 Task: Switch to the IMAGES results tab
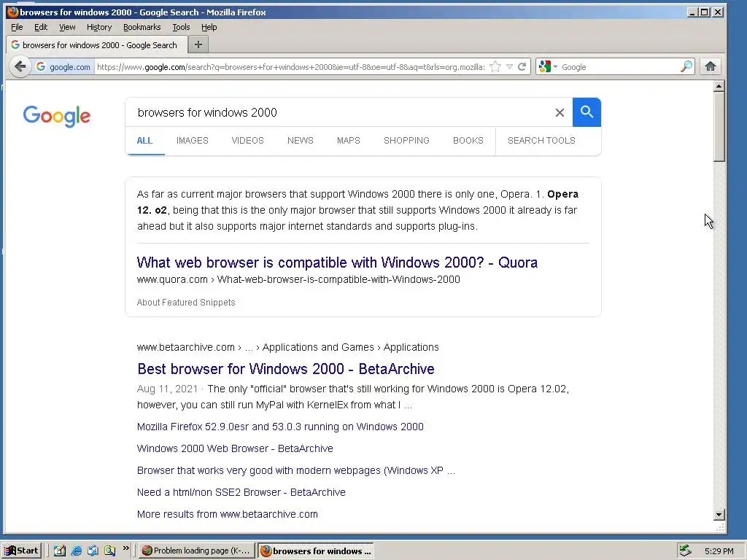point(193,141)
